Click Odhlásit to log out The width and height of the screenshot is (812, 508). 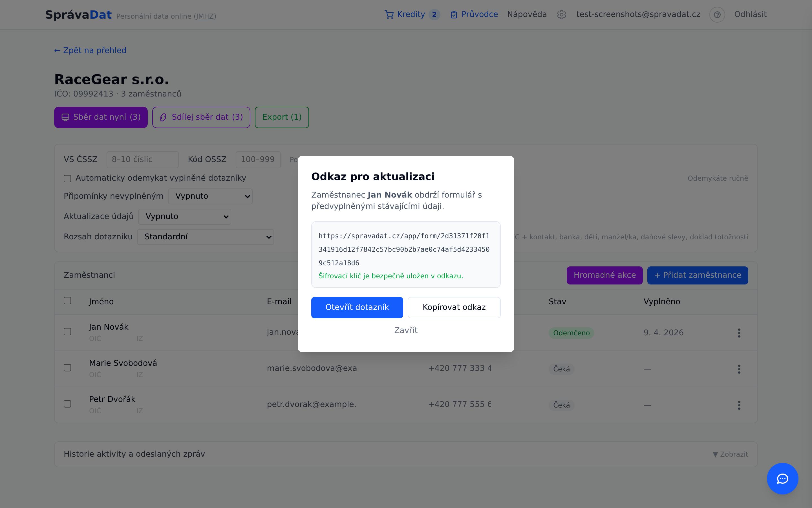(x=750, y=14)
